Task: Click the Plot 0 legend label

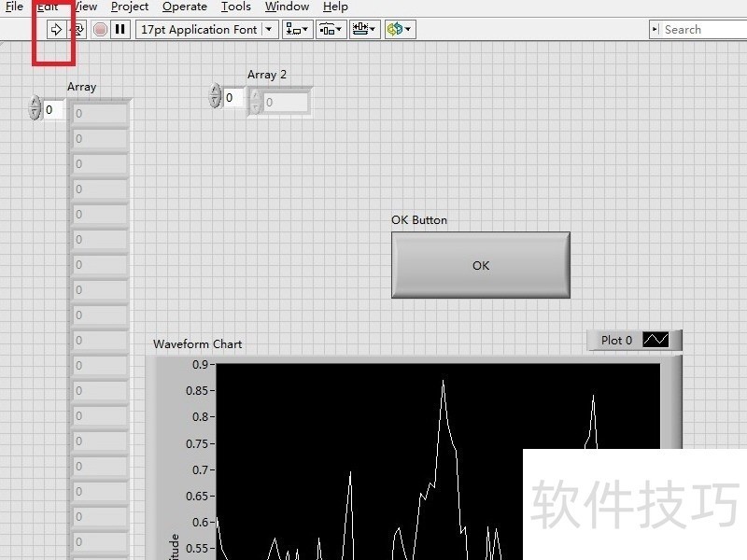Action: tap(617, 340)
